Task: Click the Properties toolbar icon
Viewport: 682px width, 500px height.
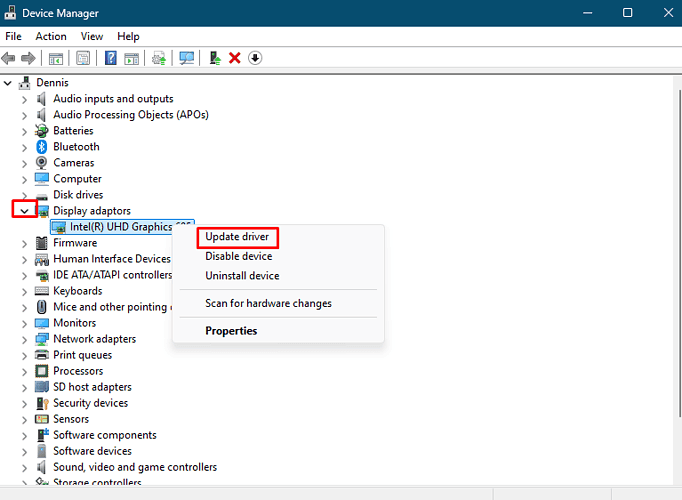Action: (83, 58)
